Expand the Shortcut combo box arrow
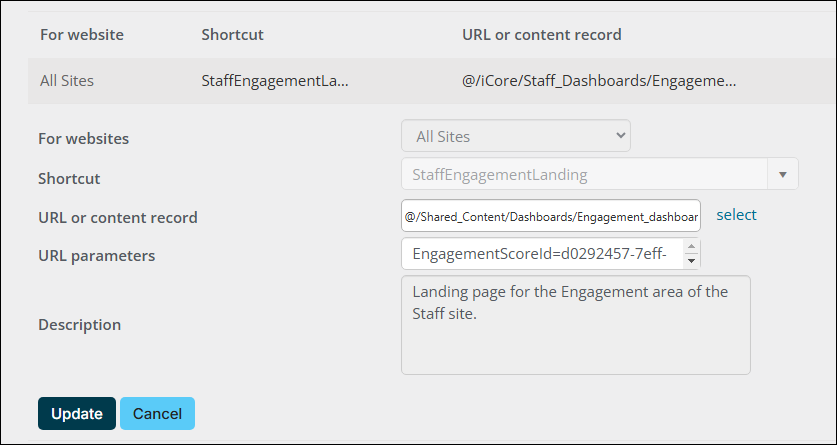This screenshot has width=837, height=445. pos(783,174)
